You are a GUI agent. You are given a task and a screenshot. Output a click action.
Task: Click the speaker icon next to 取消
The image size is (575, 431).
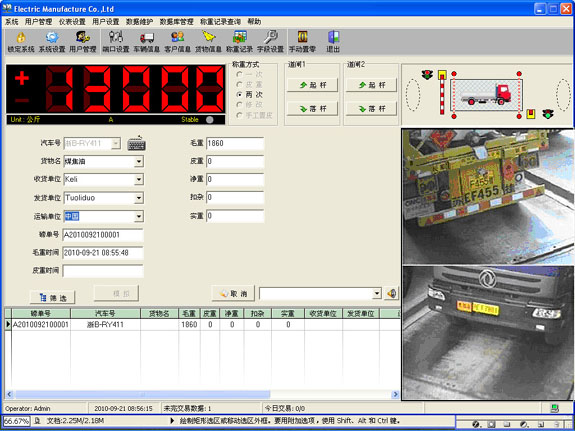point(392,293)
